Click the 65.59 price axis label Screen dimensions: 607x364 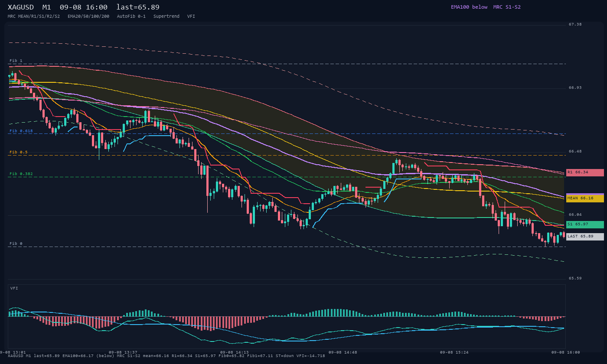coord(575,278)
